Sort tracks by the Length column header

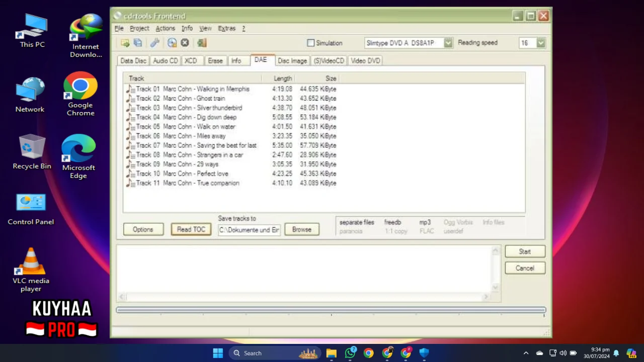pyautogui.click(x=278, y=78)
